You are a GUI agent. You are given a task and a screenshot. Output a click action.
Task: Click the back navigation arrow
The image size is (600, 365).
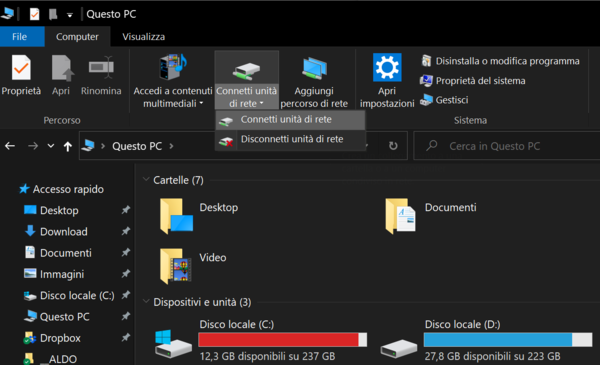click(x=10, y=146)
